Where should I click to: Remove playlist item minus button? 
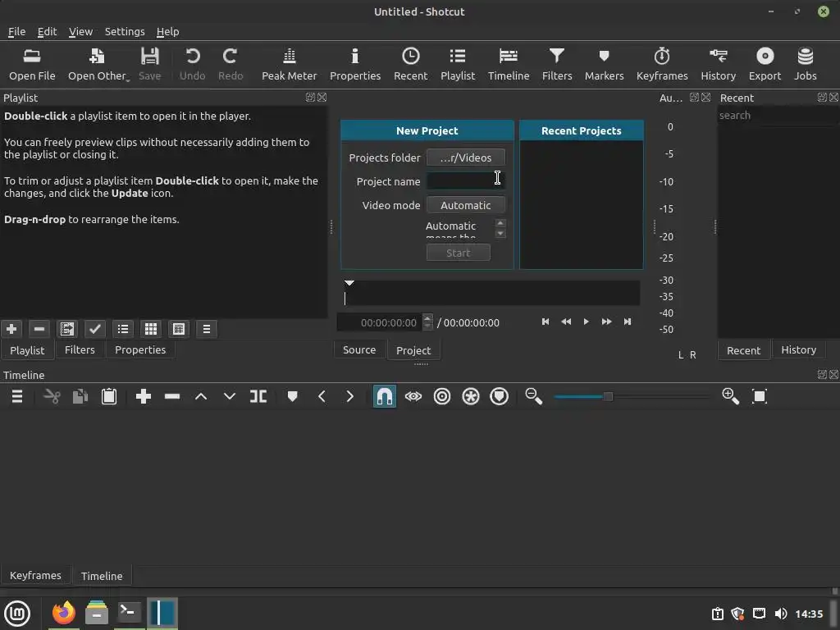click(x=39, y=329)
